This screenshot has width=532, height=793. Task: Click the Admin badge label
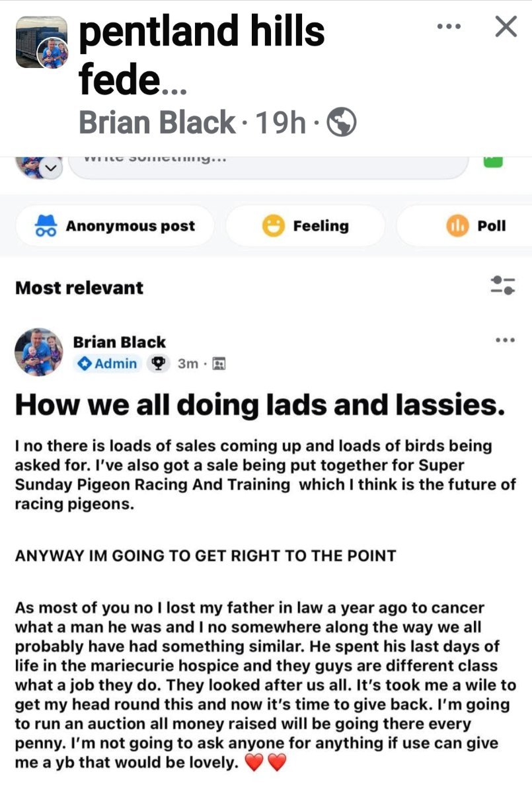(x=108, y=363)
